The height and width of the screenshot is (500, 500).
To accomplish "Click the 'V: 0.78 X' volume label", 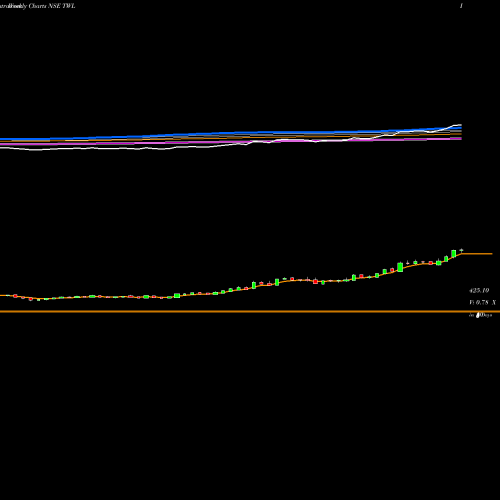I will [482, 303].
